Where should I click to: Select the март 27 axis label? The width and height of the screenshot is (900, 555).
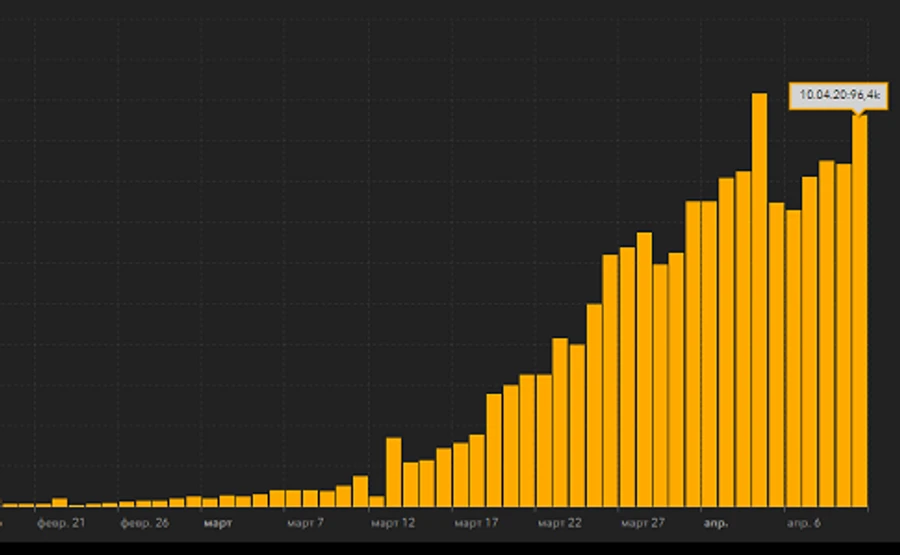pyautogui.click(x=642, y=523)
